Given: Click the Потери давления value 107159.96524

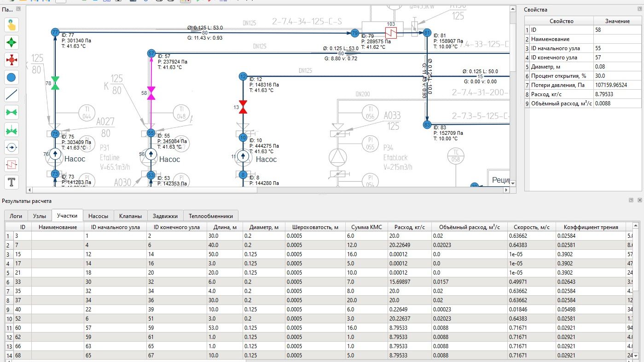Looking at the screenshot, I should (617, 85).
